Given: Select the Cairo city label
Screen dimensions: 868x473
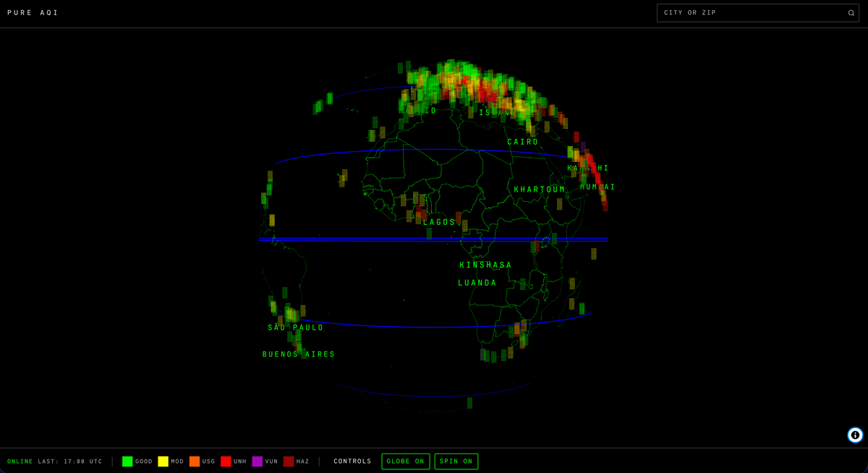Looking at the screenshot, I should 523,142.
